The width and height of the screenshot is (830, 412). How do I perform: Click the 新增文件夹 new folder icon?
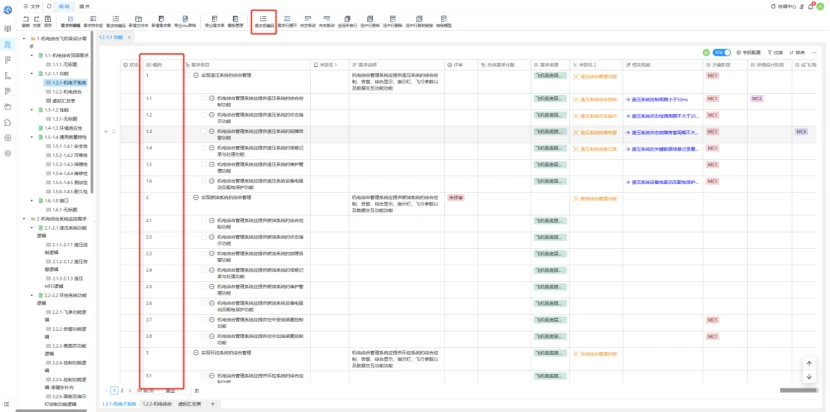click(138, 19)
